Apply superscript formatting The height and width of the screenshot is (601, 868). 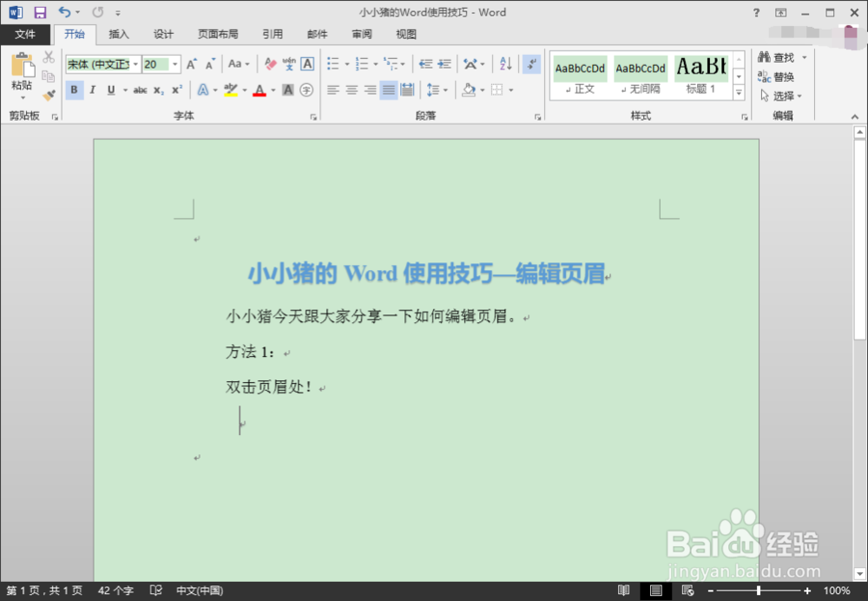pos(177,89)
